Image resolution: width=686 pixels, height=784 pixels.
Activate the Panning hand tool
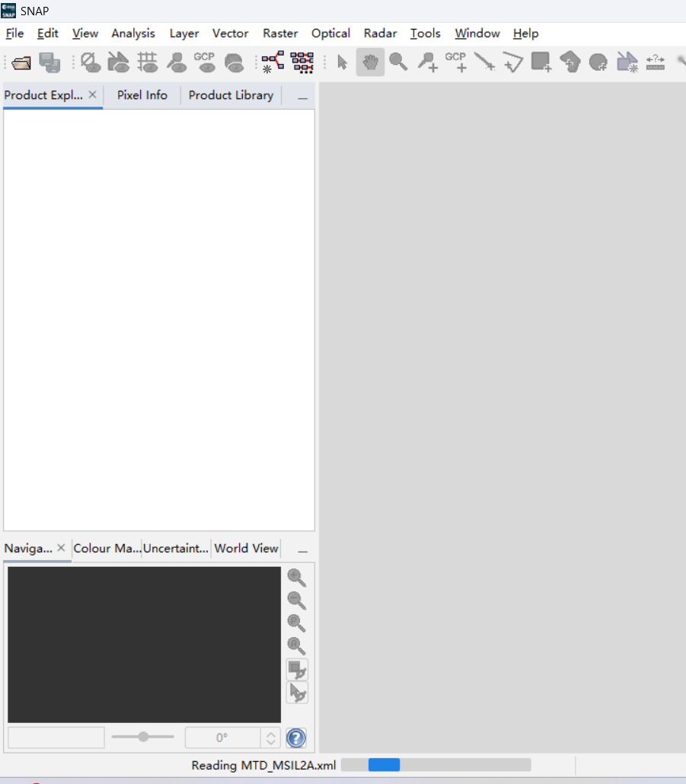[370, 62]
